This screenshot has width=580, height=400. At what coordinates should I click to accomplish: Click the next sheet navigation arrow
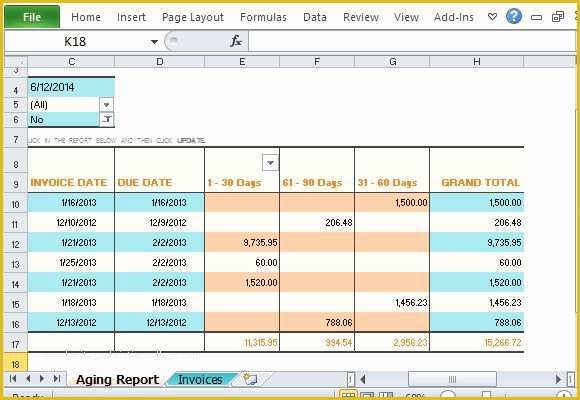[42, 379]
